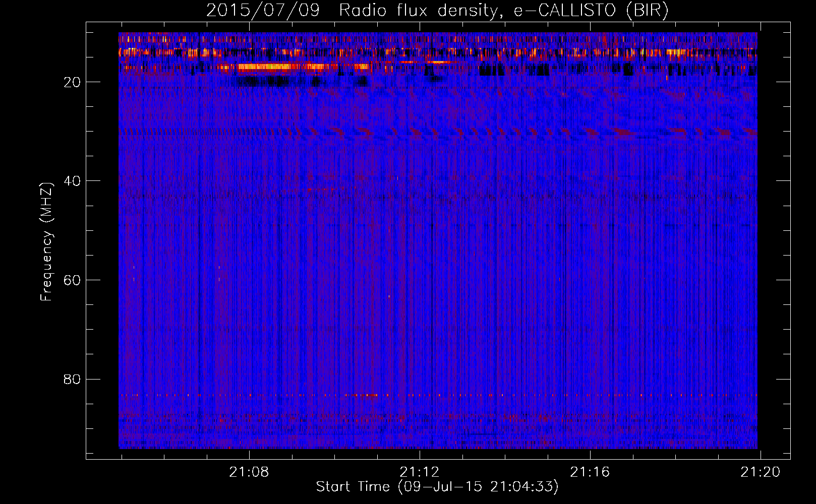Screen dimensions: 816x504
Task: Click the 21:20 time tick label
Action: point(761,472)
